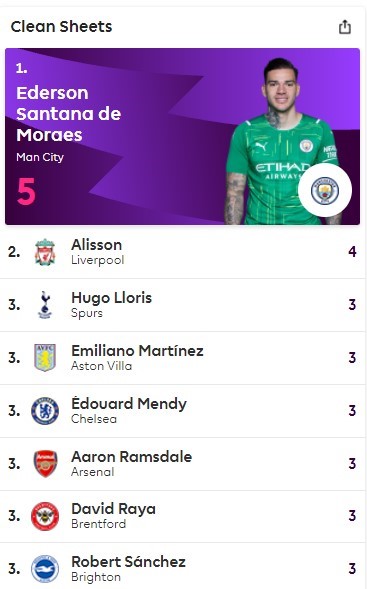This screenshot has height=589, width=367.
Task: Click the Brentford crest icon
Action: pyautogui.click(x=45, y=516)
